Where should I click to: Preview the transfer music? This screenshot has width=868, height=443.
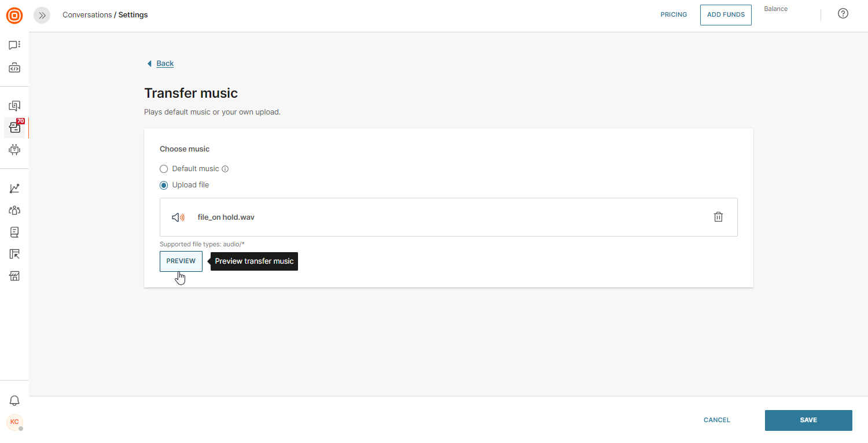[181, 261]
